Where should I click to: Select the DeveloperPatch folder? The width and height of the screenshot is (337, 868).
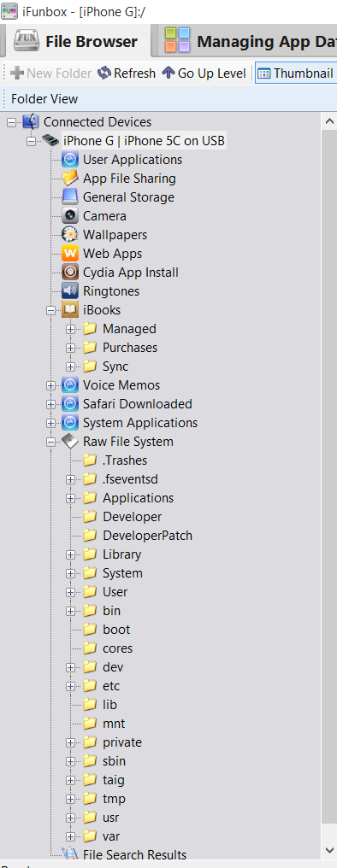point(147,536)
